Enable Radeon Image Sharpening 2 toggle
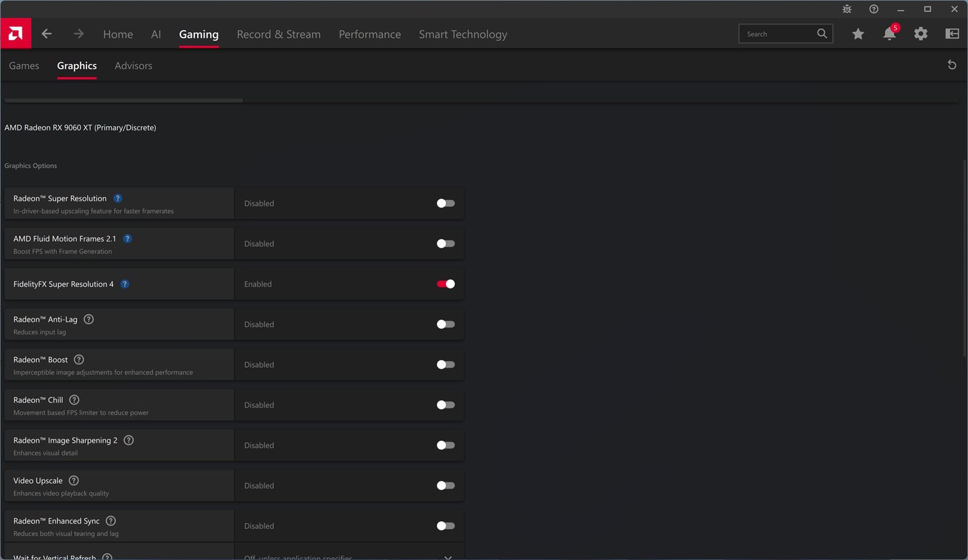The image size is (968, 560). tap(446, 445)
